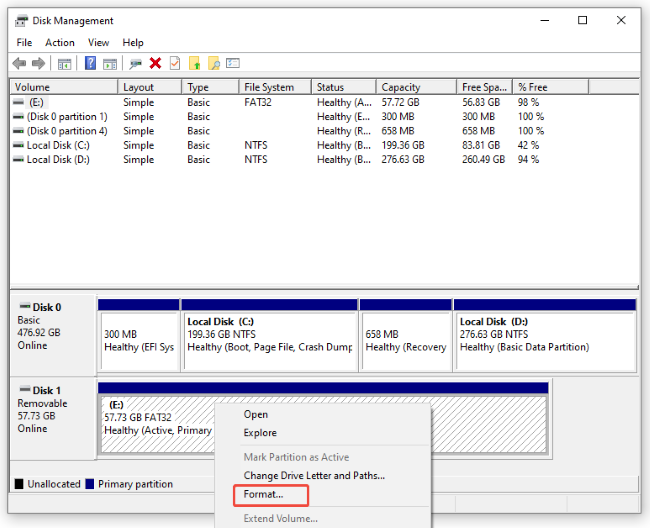The image size is (650, 528).
Task: Click the 260.49 GB free space cell
Action: click(x=483, y=160)
